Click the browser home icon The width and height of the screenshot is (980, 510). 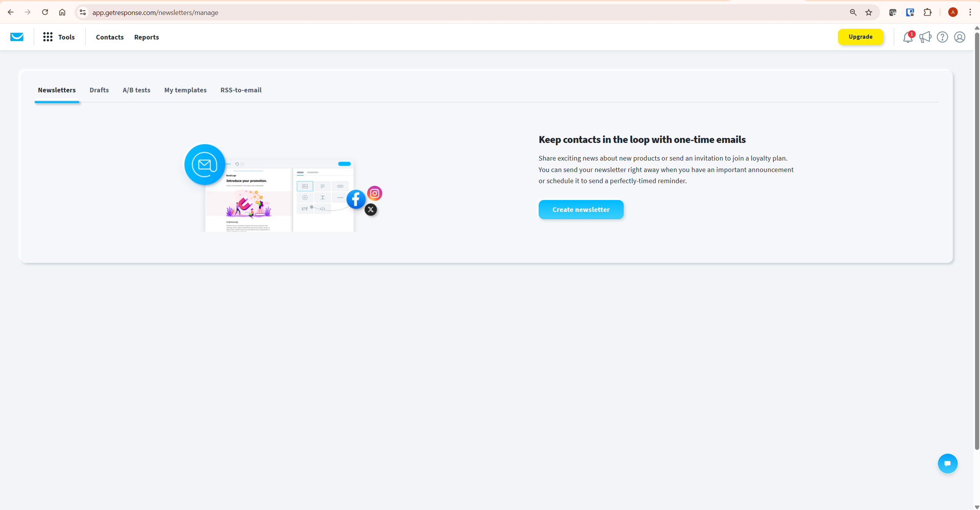point(62,12)
